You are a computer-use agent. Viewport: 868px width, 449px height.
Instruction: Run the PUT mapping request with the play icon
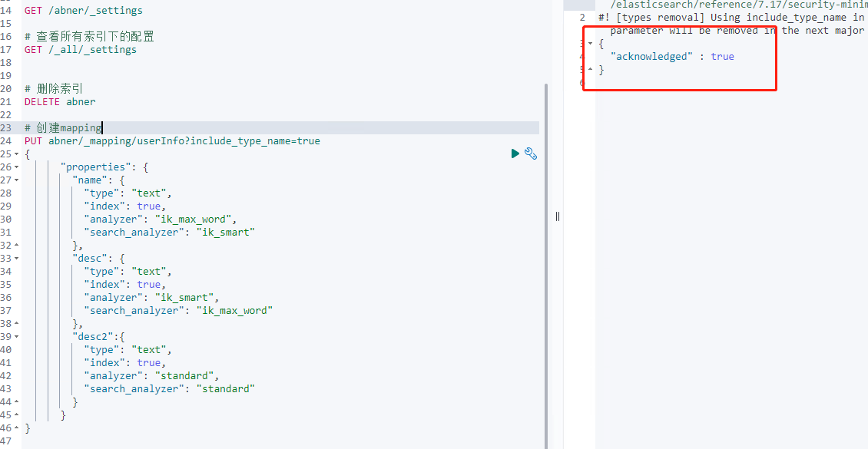click(x=515, y=154)
